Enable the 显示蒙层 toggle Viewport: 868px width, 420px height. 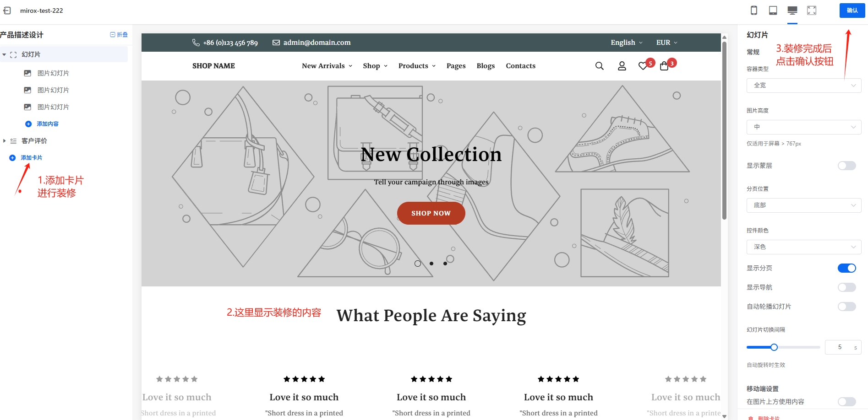coord(846,166)
